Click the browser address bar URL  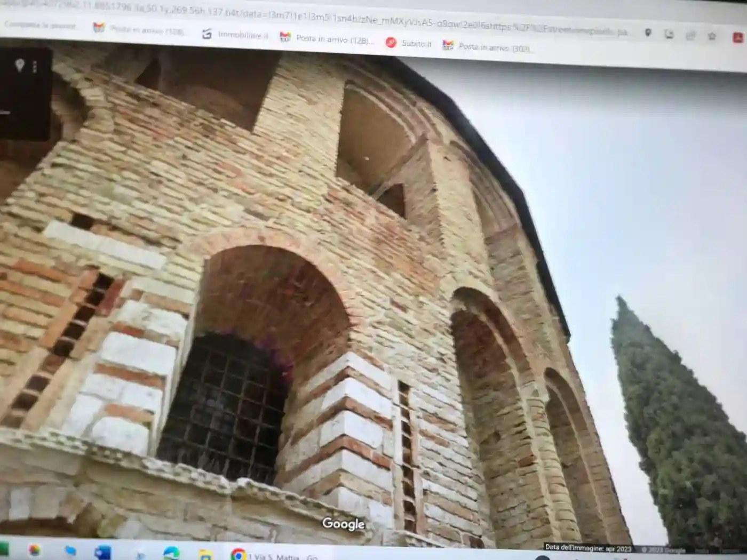320,18
